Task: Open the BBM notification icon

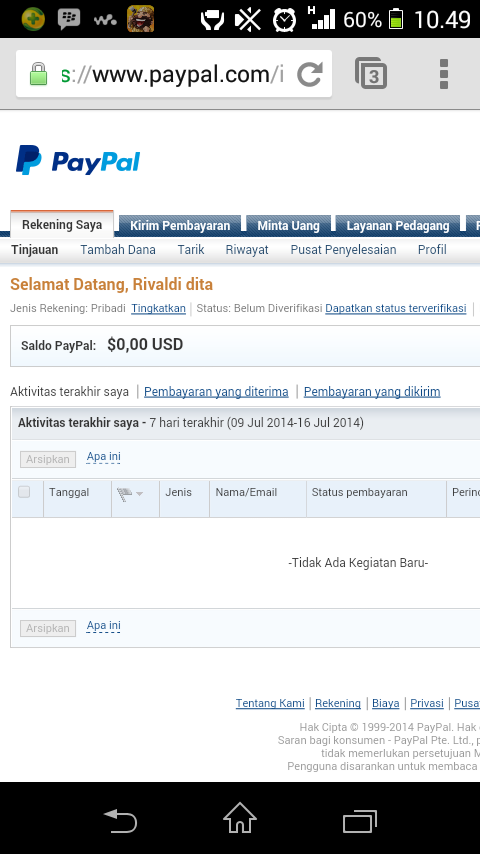Action: [x=69, y=20]
